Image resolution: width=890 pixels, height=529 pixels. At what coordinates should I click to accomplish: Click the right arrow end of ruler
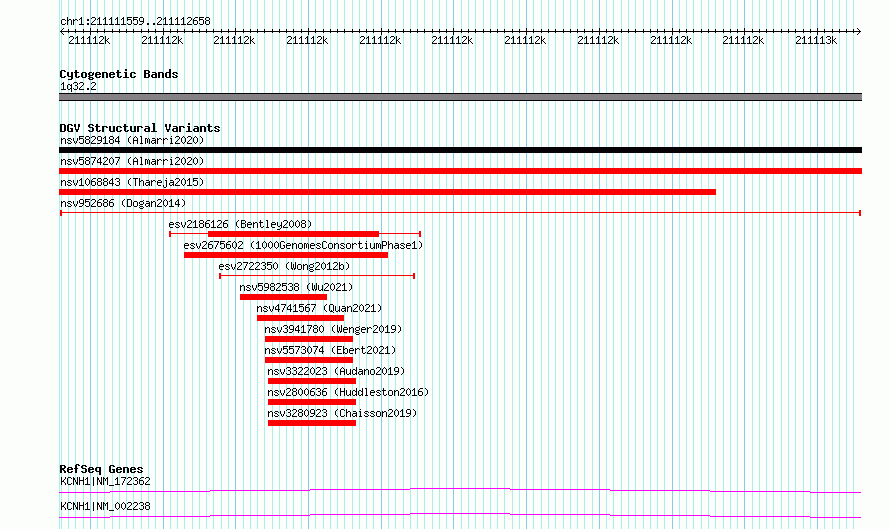(x=858, y=32)
